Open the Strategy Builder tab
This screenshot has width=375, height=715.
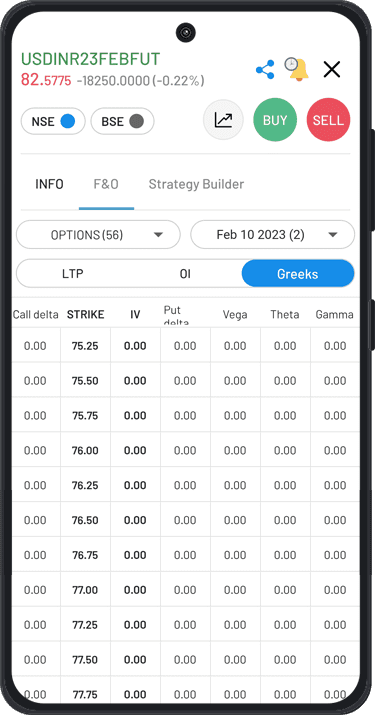click(196, 184)
